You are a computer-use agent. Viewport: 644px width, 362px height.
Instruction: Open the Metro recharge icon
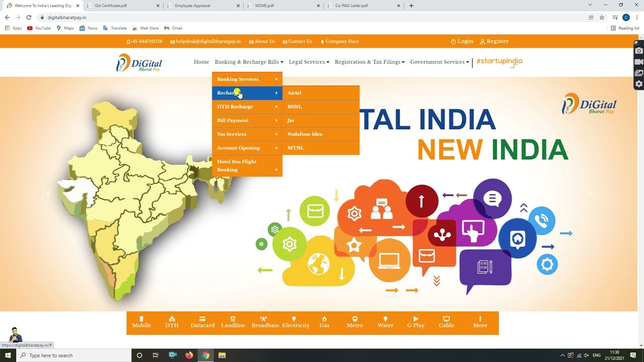point(355,323)
